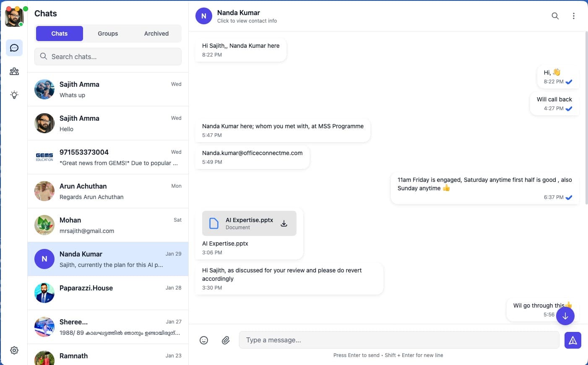The height and width of the screenshot is (365, 588).
Task: Open the three-dot more options menu
Action: [573, 16]
